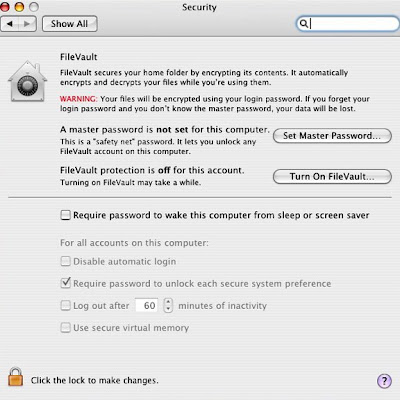
Task: Toggle Disable automatic login checkbox
Action: pos(65,261)
